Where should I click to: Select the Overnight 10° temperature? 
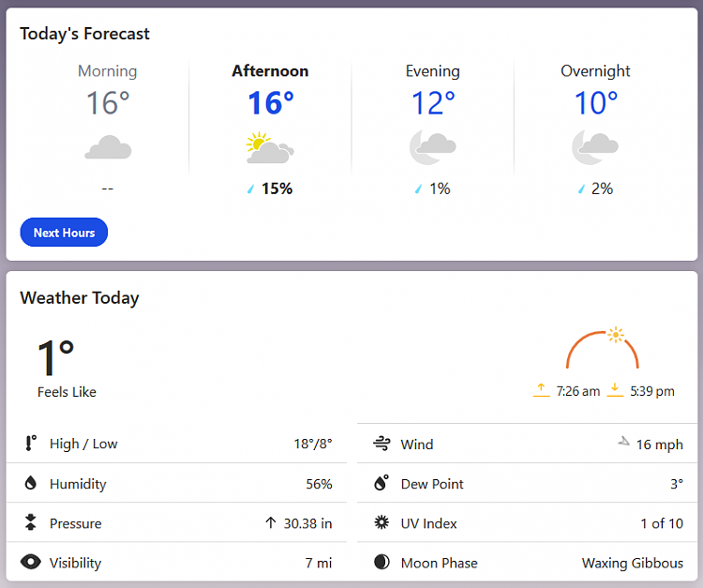[596, 103]
